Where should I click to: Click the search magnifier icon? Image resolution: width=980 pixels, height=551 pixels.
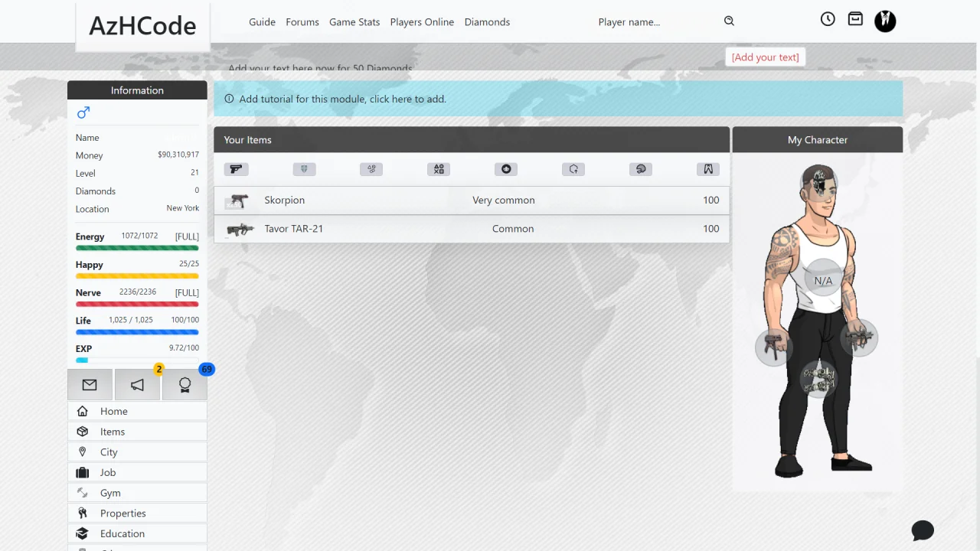point(730,21)
